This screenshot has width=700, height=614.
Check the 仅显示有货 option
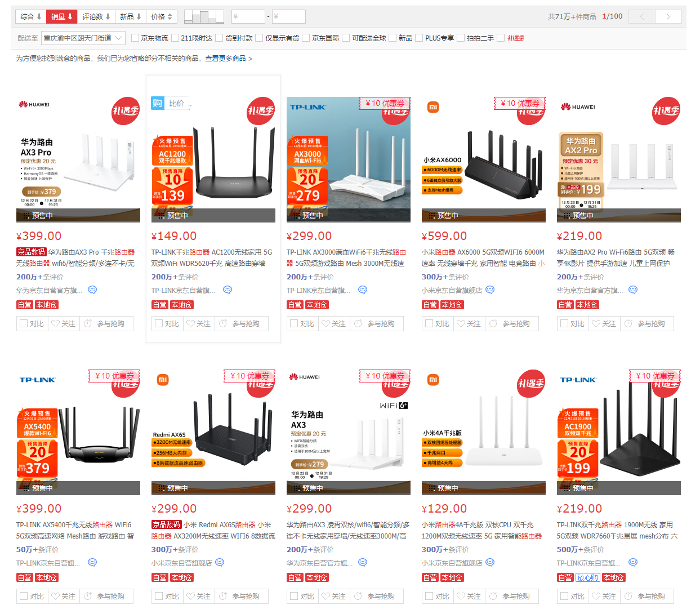point(259,38)
